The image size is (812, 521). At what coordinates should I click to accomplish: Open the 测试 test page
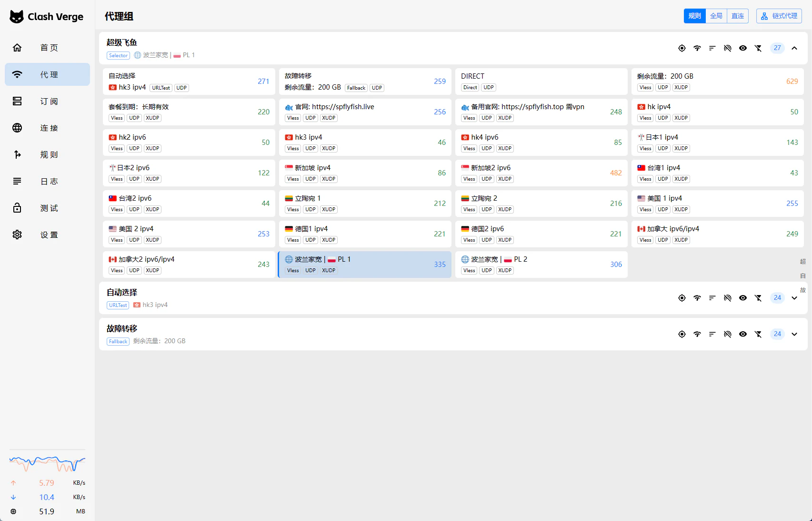point(47,208)
